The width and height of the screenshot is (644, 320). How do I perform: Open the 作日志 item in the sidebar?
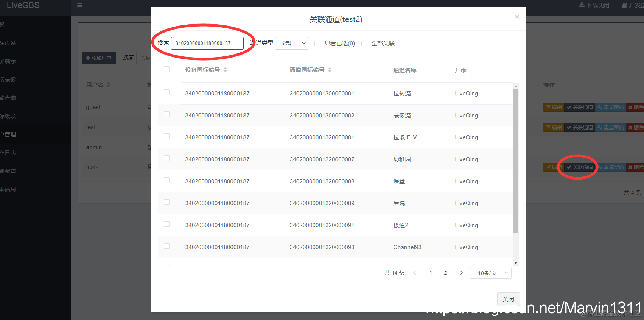(8, 153)
